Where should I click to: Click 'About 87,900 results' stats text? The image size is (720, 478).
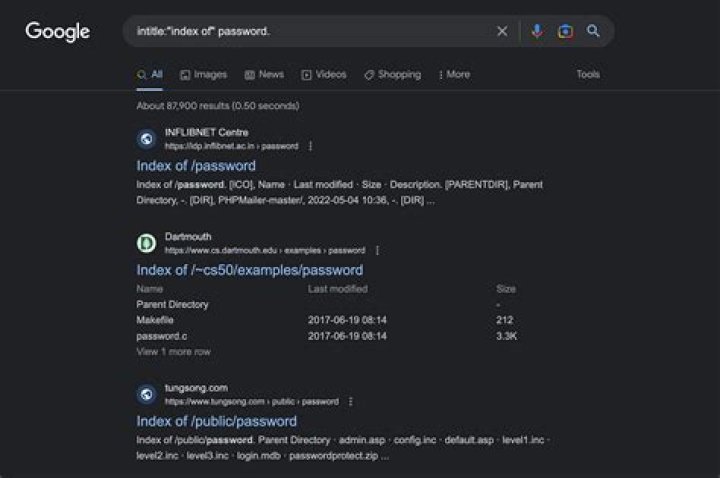pos(218,106)
